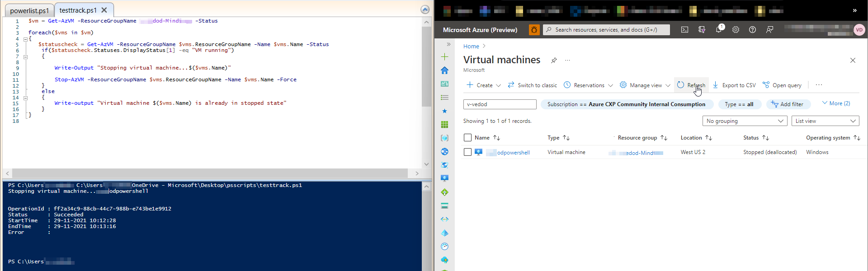The width and height of the screenshot is (868, 271).
Task: Collapse the if block at line 7
Action: (x=25, y=57)
